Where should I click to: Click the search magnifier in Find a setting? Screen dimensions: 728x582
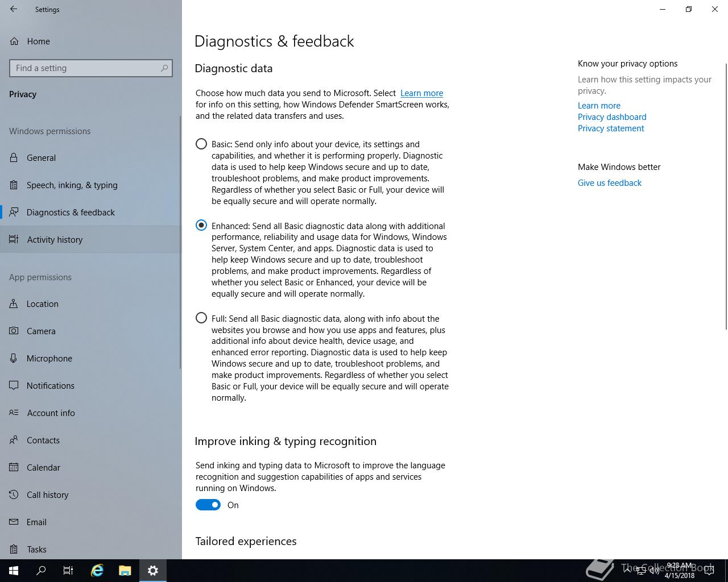pos(164,68)
